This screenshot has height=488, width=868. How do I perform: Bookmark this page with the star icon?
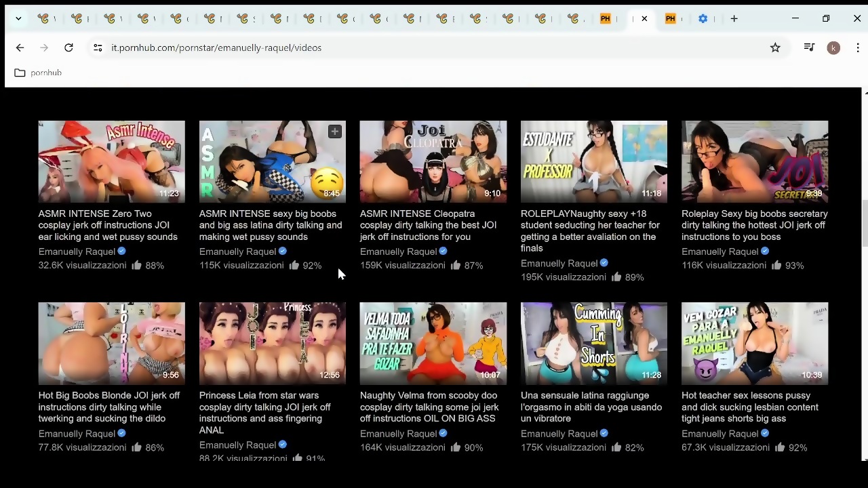pos(775,47)
